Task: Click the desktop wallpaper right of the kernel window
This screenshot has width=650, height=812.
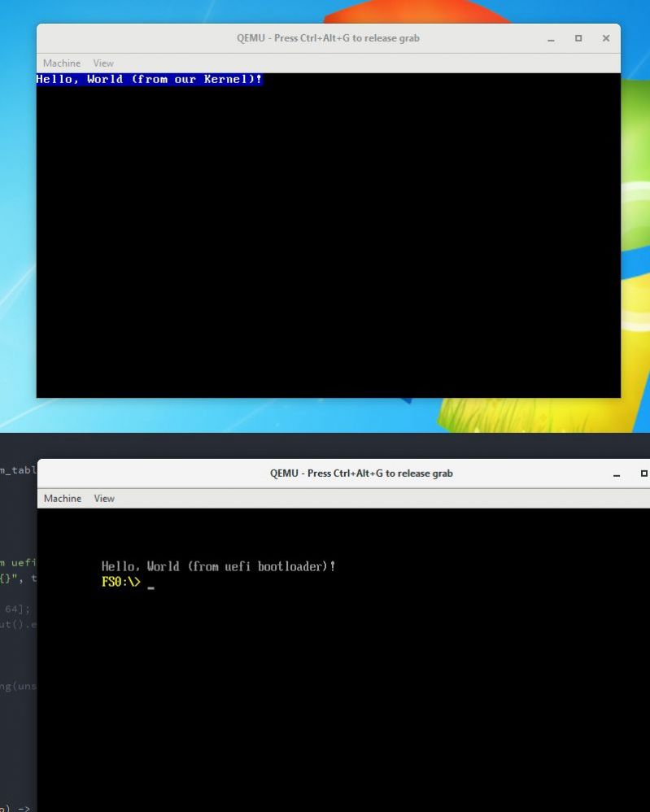Action: point(635,244)
